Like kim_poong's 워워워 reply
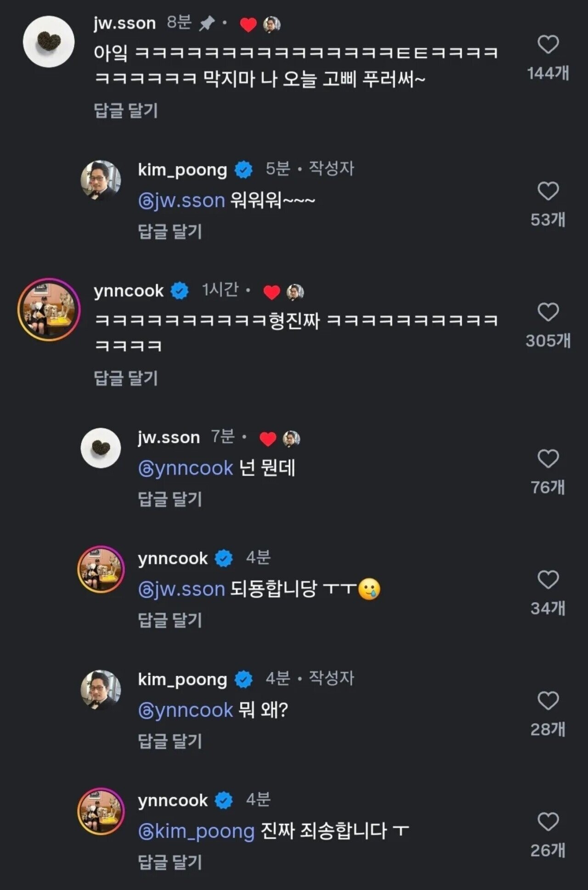The height and width of the screenshot is (890, 588). click(548, 191)
